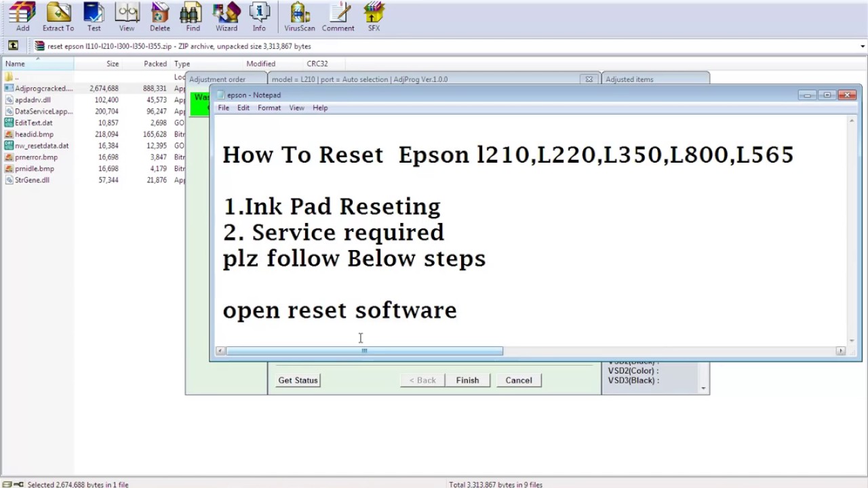Click the WinRAR Add toolbar icon

22,16
